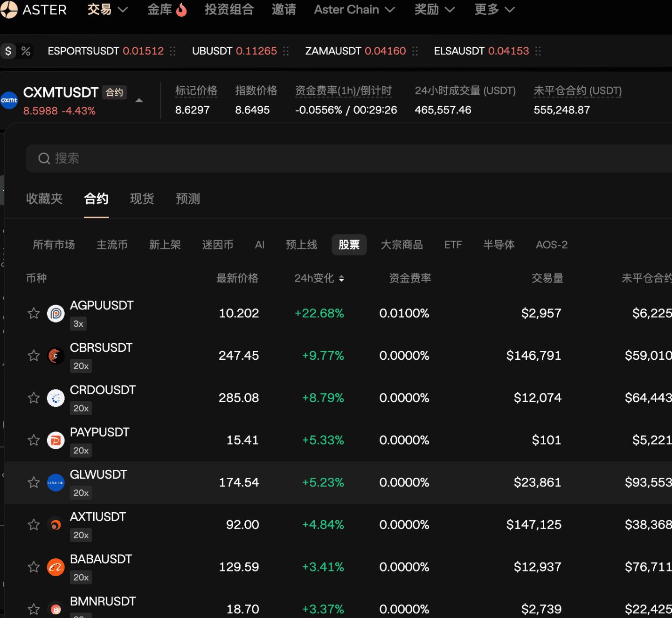672x618 pixels.
Task: Open the 投资组合 menu item
Action: click(x=229, y=9)
